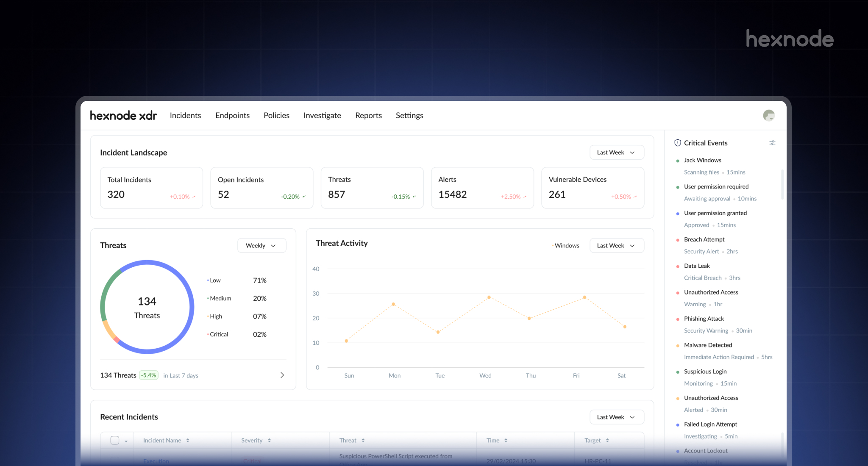Go to the Endpoints menu

click(232, 116)
